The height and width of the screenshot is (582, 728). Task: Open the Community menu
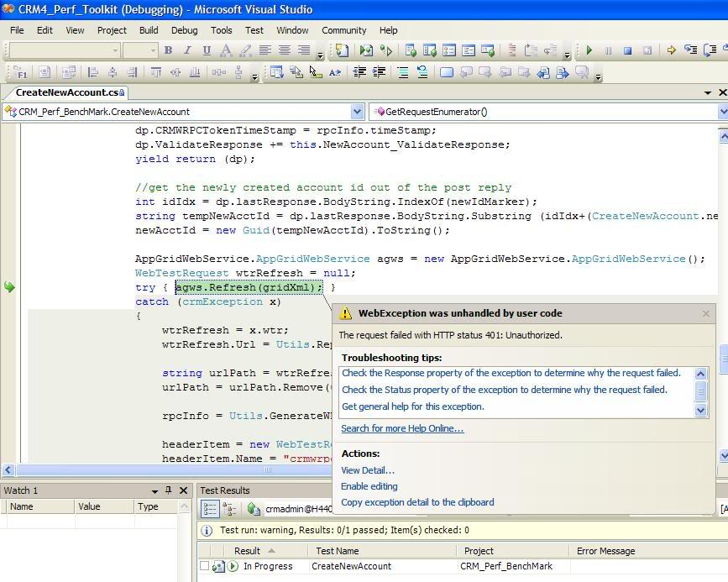(344, 30)
